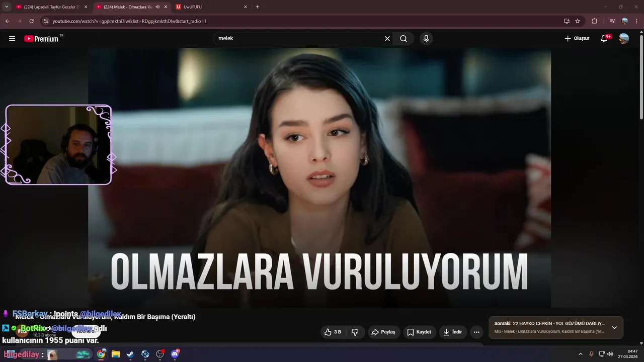The image size is (644, 362).
Task: Go back with browser back arrow
Action: [x=7, y=21]
